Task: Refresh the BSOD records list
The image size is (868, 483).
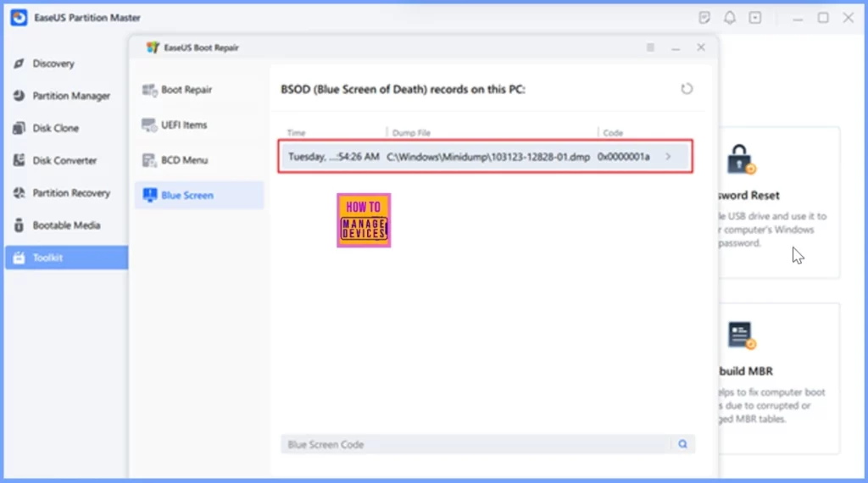Action: 687,88
